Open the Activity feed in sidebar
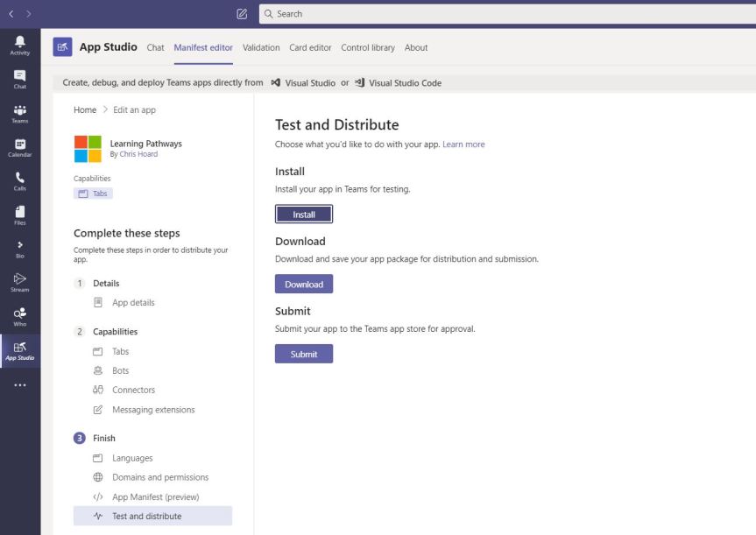The image size is (756, 535). pyautogui.click(x=19, y=46)
